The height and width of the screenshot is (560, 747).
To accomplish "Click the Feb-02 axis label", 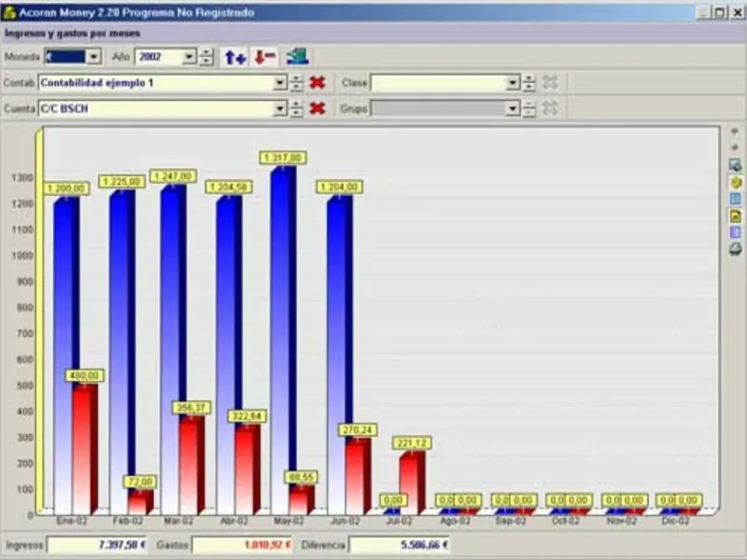I will tap(128, 521).
